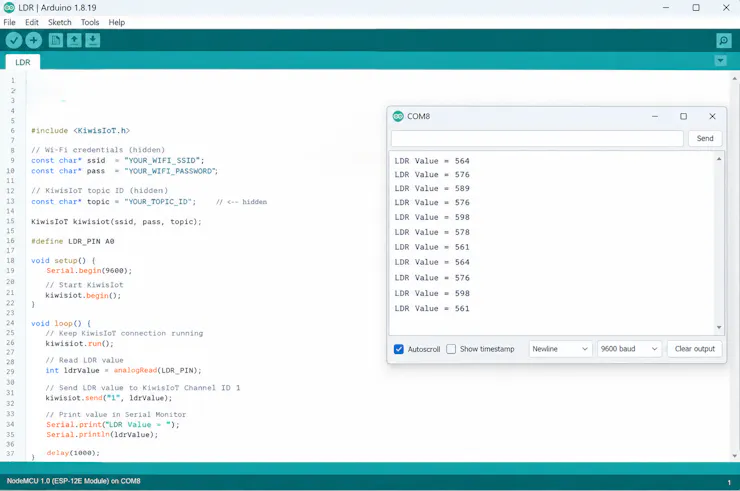Screen dimensions: 740x491
Task: Click the editor scrollbar down arrow
Action: point(734,456)
